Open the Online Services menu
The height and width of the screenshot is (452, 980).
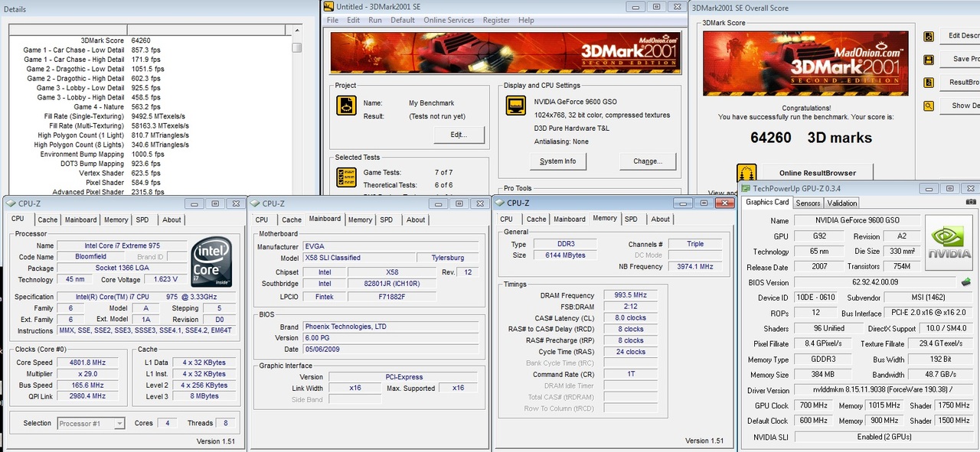click(x=449, y=21)
